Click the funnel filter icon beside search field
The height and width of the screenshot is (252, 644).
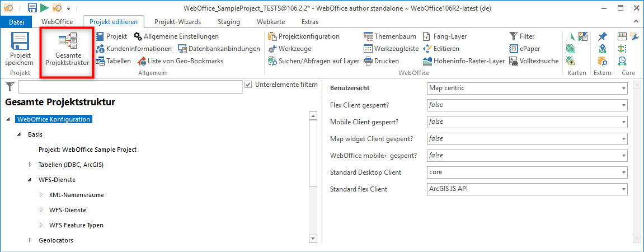point(10,86)
